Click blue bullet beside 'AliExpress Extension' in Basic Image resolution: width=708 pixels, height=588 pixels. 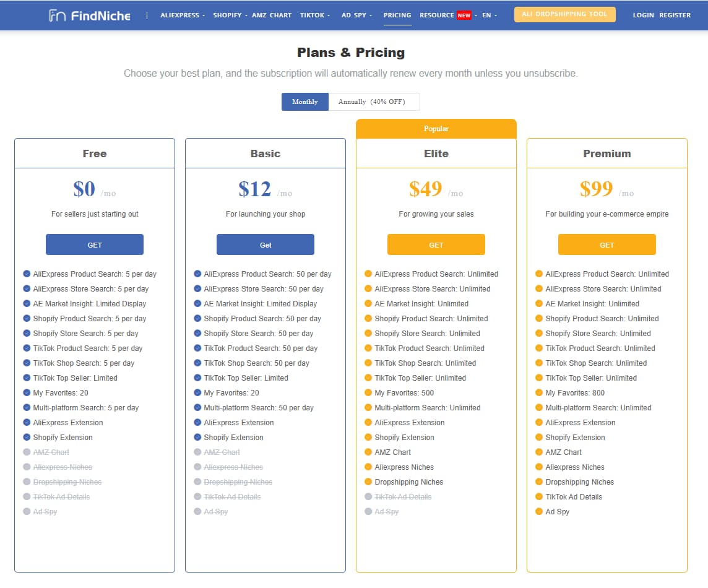pos(197,422)
